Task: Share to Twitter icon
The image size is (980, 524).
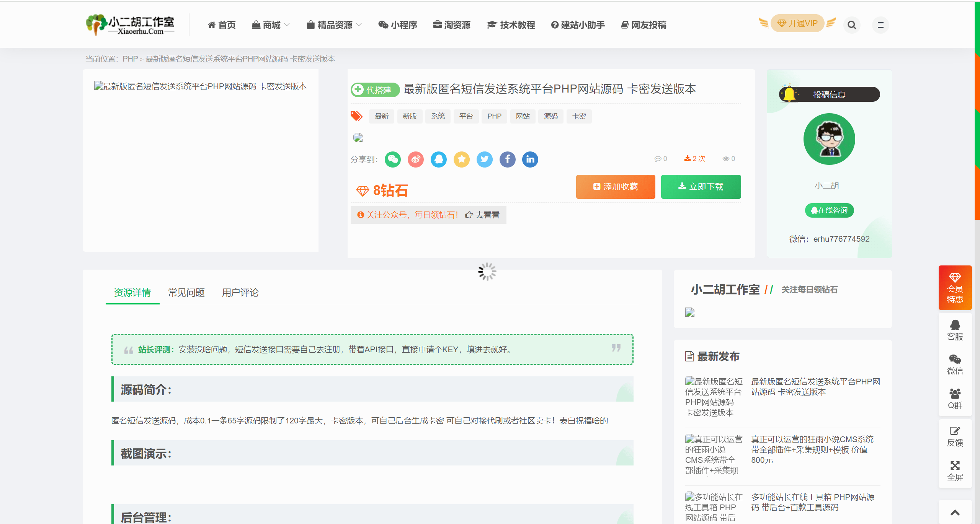Action: point(485,159)
